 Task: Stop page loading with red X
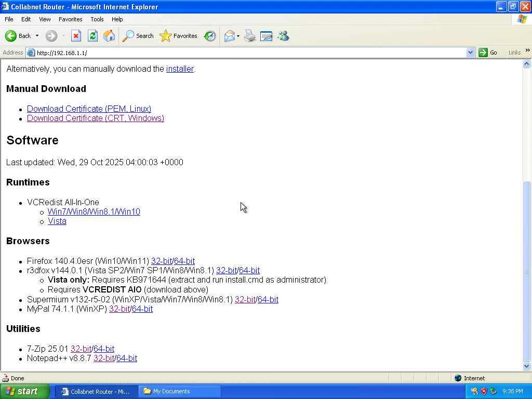click(x=76, y=36)
